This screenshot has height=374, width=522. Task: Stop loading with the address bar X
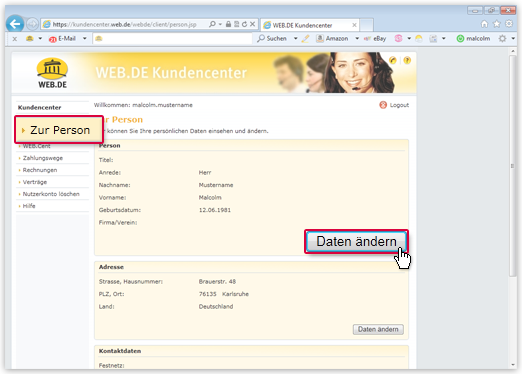(252, 24)
